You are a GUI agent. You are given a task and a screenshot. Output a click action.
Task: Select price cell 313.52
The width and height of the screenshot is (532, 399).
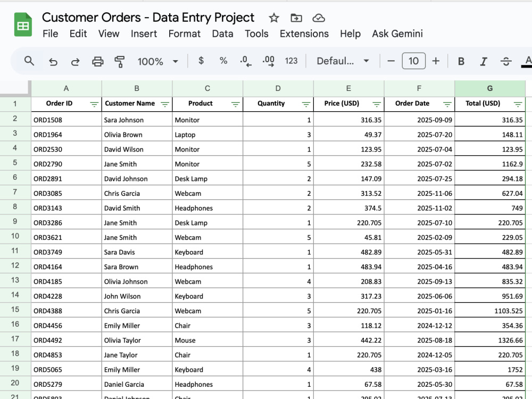pyautogui.click(x=348, y=193)
